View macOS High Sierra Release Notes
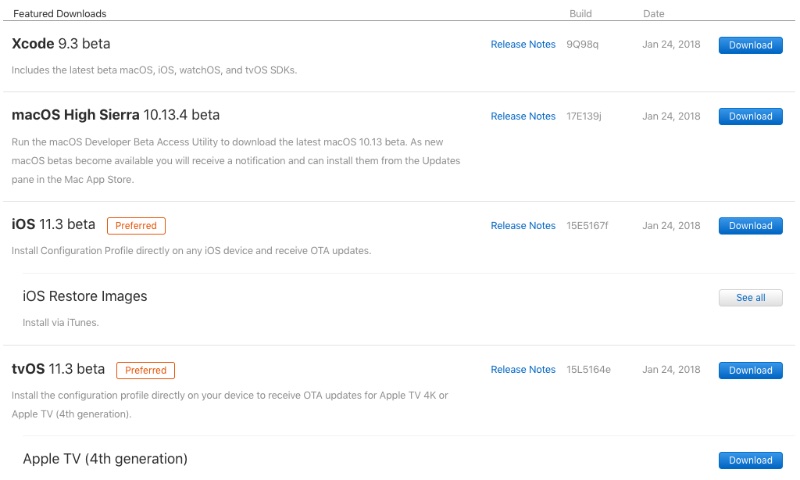 523,116
